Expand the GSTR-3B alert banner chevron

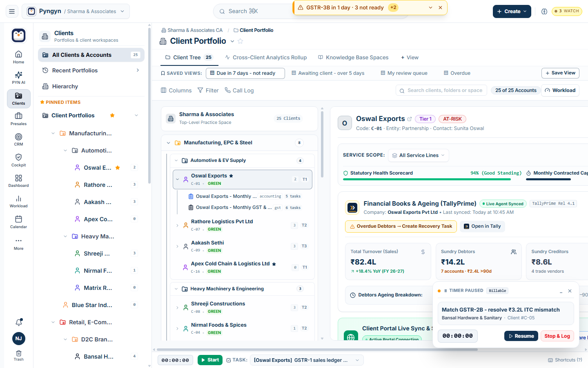coord(430,7)
